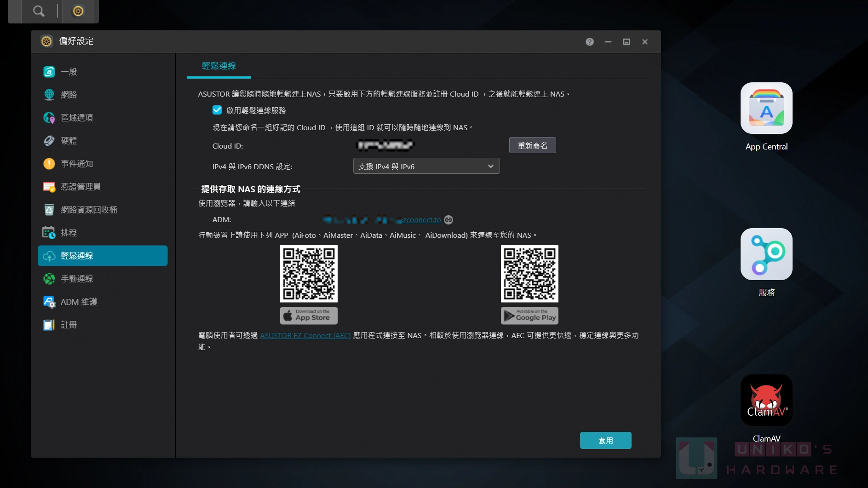Screen dimensions: 868x488
Task: Open 網路資源回收桶 network recycle bin
Action: coord(103,210)
